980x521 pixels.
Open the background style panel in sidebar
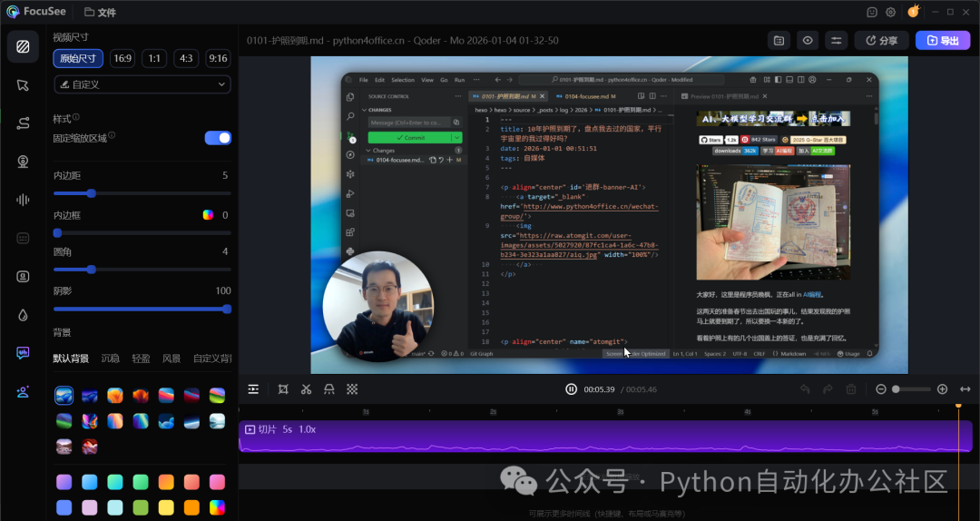point(23,47)
